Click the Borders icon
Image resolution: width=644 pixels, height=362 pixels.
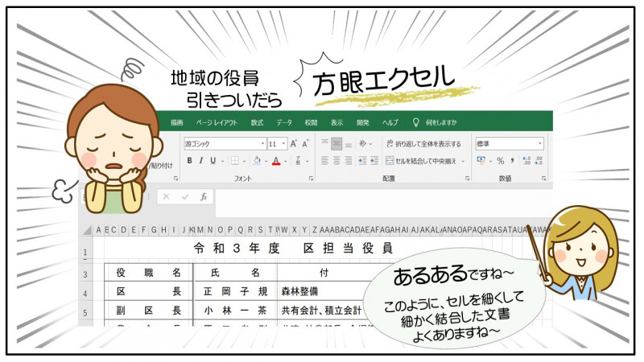pyautogui.click(x=234, y=161)
